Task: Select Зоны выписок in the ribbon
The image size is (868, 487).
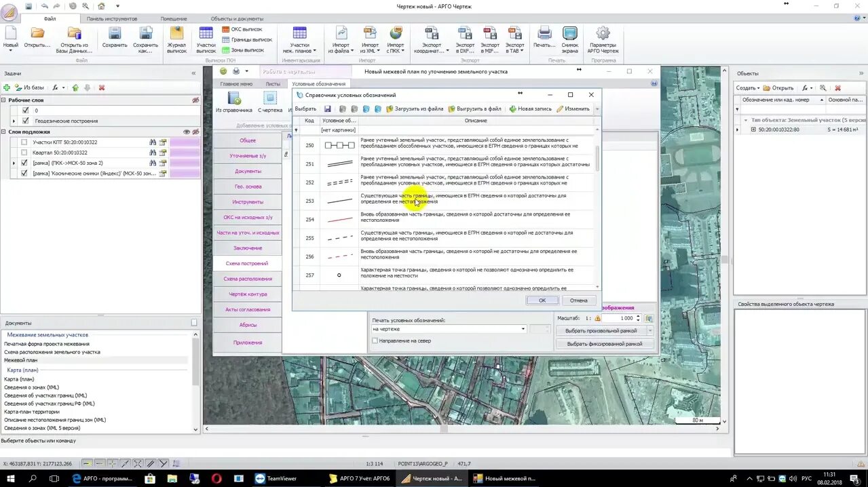Action: [243, 50]
